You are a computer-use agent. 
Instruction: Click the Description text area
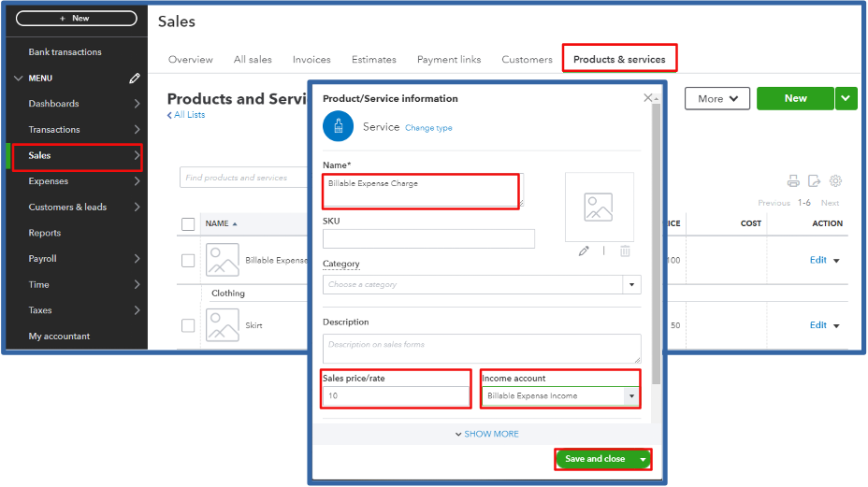(482, 349)
